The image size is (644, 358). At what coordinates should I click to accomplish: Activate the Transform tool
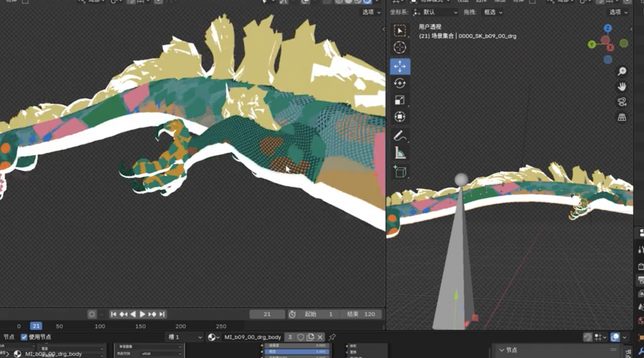(399, 116)
